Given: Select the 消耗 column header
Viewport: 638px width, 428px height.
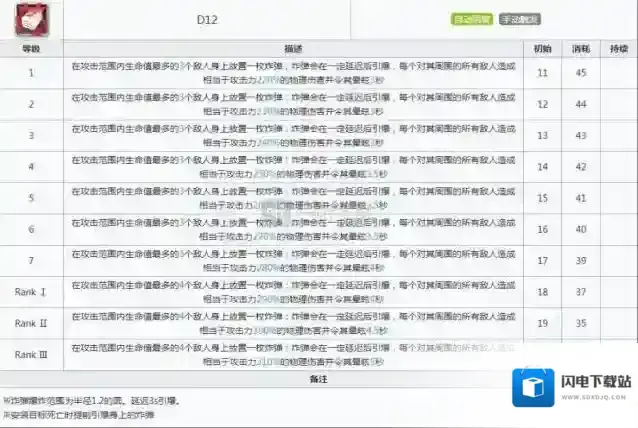Looking at the screenshot, I should (580, 48).
